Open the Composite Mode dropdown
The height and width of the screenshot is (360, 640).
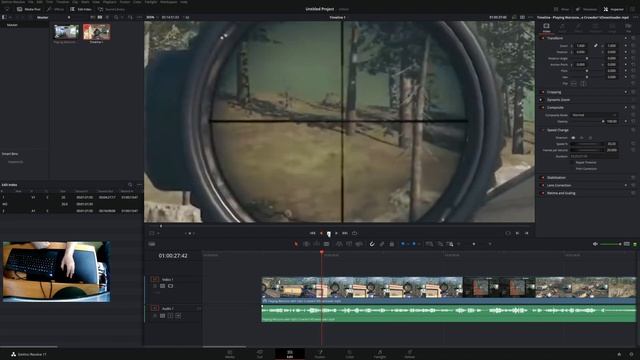594,115
